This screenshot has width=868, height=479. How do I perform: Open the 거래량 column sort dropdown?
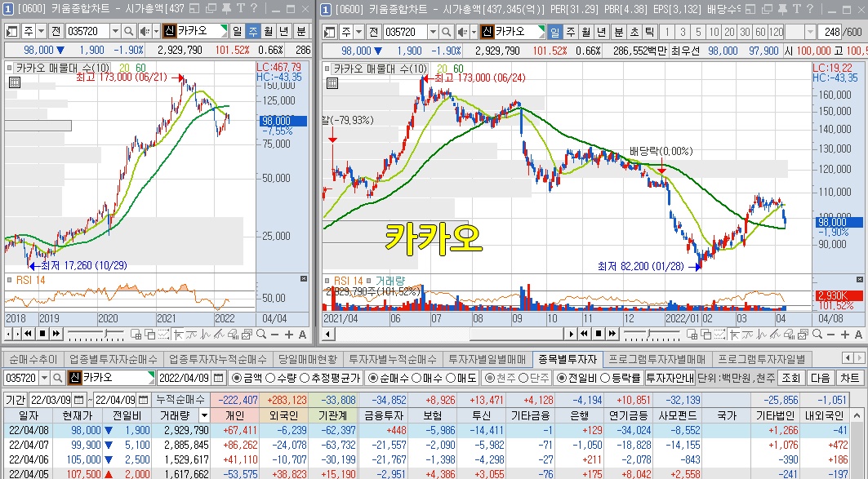tap(204, 415)
